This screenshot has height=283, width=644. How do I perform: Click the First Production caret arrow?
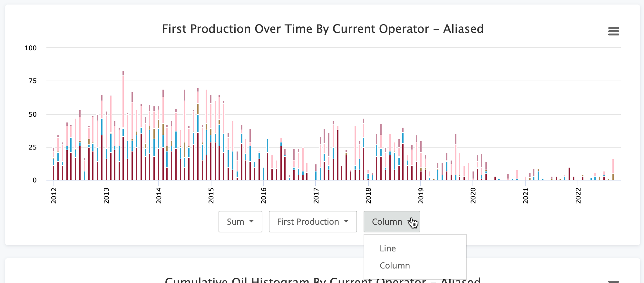pos(346,221)
